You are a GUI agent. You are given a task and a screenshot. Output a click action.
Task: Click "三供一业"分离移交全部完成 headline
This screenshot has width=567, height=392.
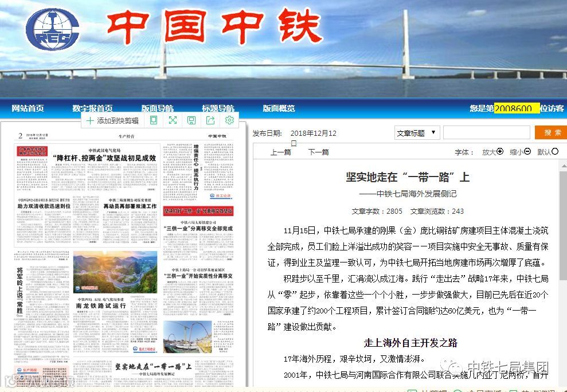click(198, 229)
